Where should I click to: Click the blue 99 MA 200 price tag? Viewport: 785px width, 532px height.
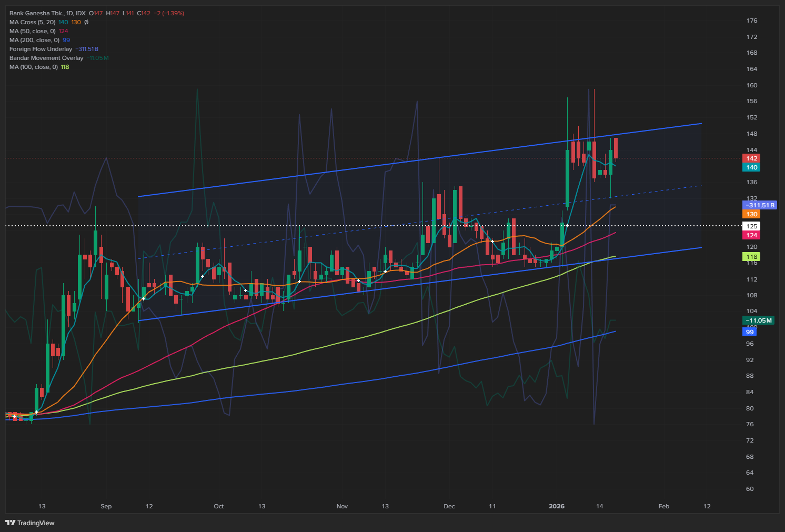pos(750,332)
